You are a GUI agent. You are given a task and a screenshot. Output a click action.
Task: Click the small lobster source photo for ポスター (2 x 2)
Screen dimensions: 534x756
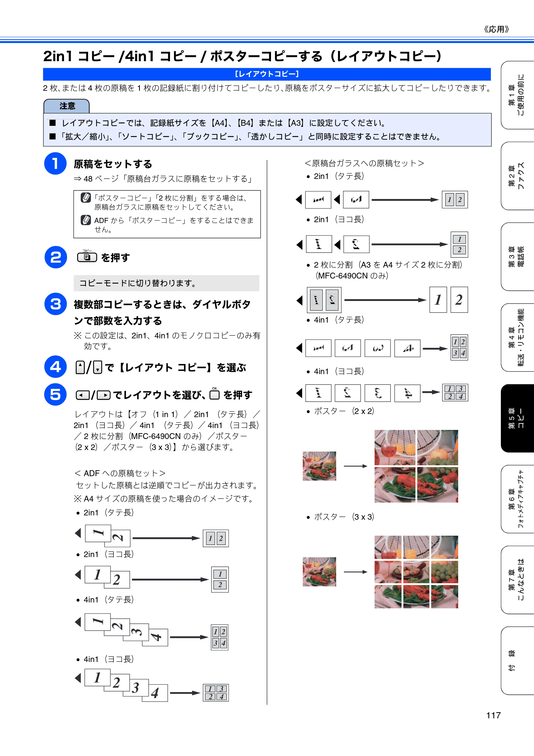[319, 466]
